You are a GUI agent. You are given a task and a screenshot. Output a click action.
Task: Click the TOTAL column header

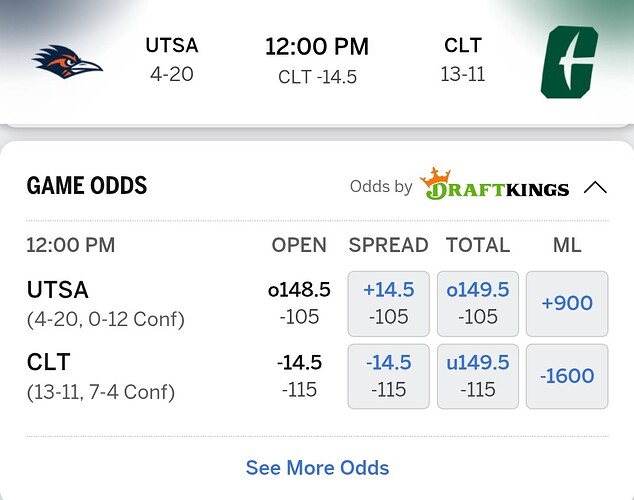click(478, 245)
